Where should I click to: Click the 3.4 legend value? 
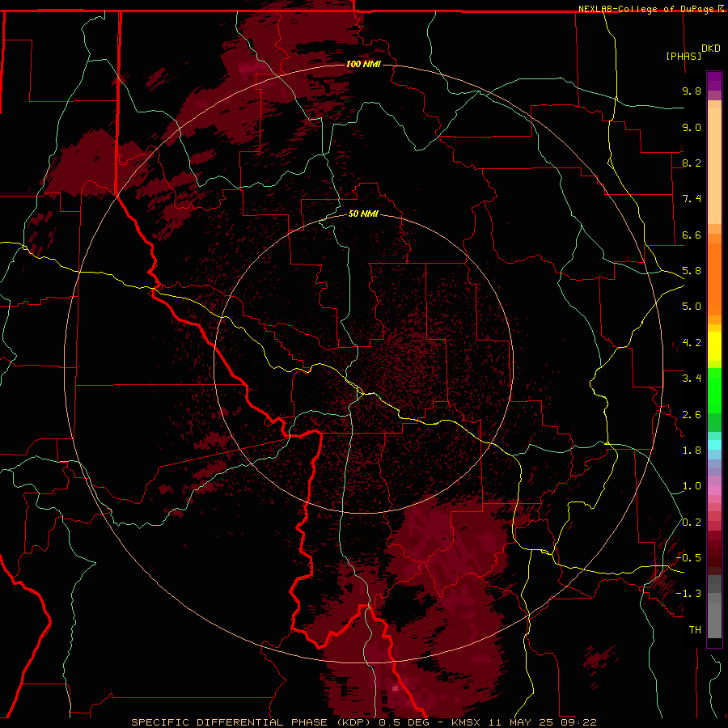click(x=692, y=379)
